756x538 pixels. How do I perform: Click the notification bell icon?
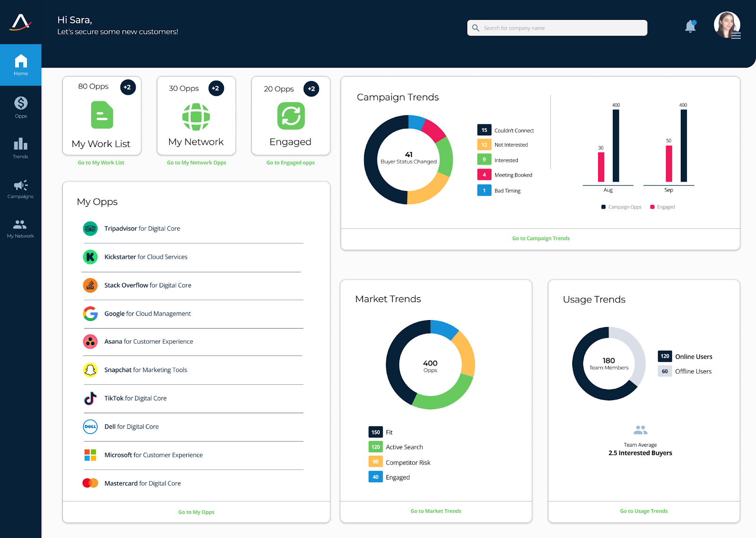pyautogui.click(x=690, y=26)
